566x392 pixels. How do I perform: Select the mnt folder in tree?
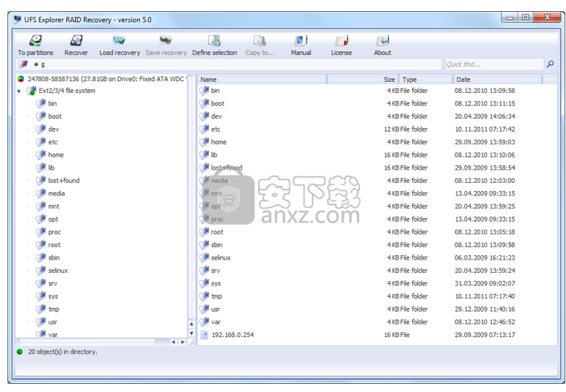pyautogui.click(x=54, y=206)
